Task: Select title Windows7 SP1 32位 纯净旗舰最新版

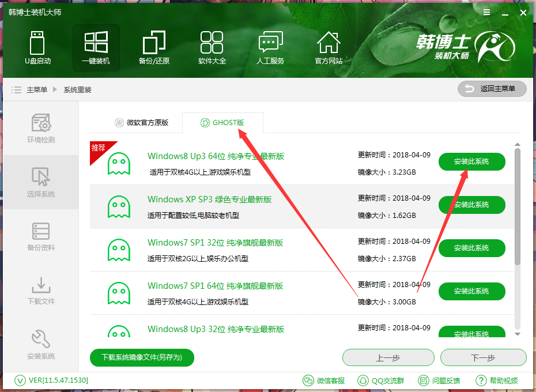Action: 215,243
